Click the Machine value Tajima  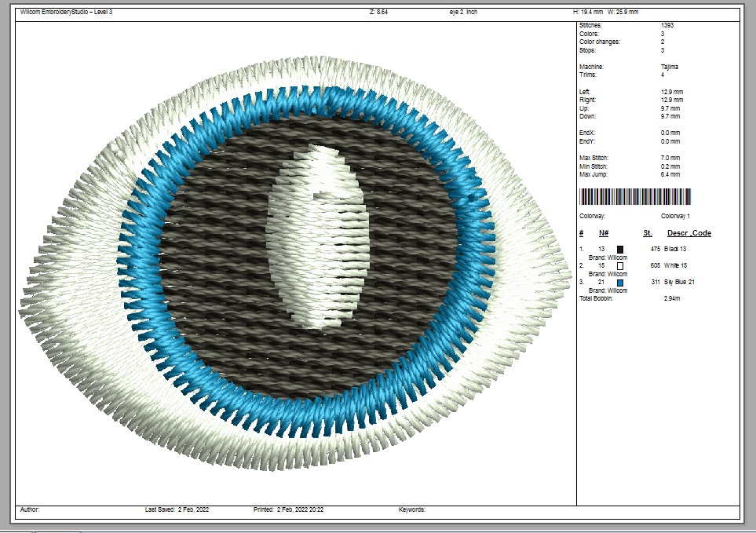click(670, 67)
